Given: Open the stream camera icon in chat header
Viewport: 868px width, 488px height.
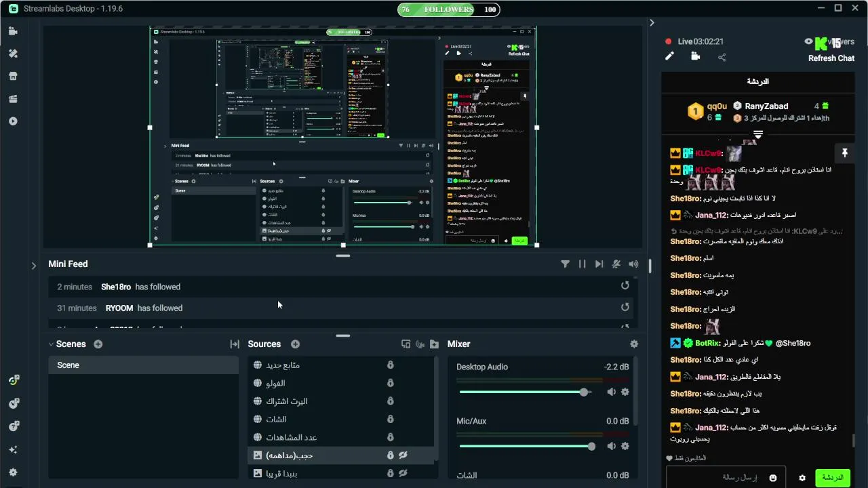Looking at the screenshot, I should point(695,56).
